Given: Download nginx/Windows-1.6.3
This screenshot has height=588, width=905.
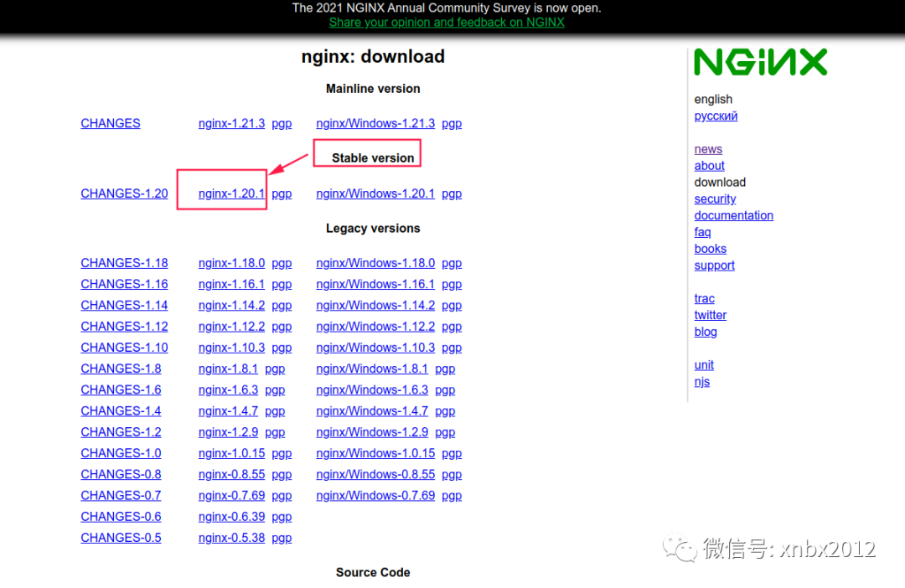Looking at the screenshot, I should [372, 390].
